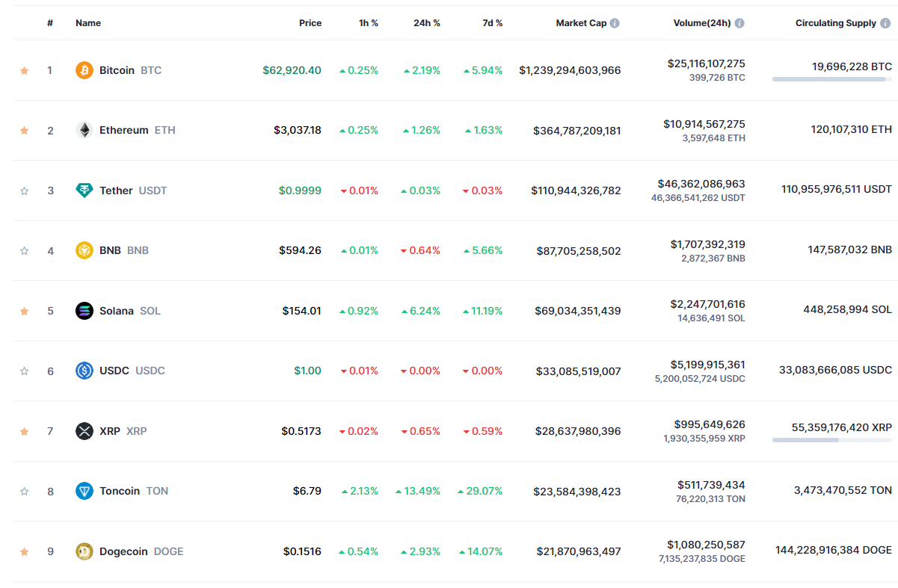Viewport: 898px width, 588px height.
Task: Click the Solana logo icon
Action: (84, 311)
